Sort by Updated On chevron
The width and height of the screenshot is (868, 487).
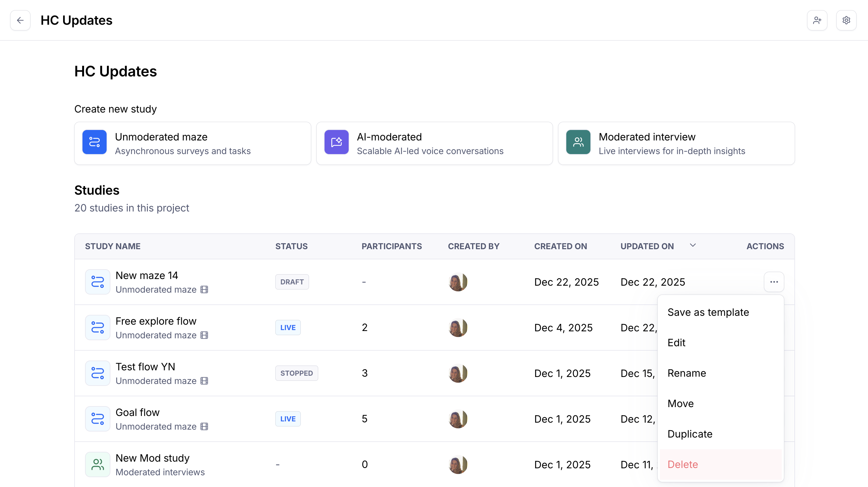pyautogui.click(x=693, y=245)
